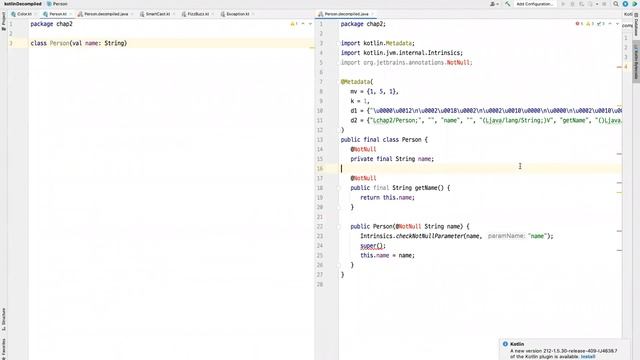Click the Kotlin notification info icon
640x360 pixels.
click(x=505, y=344)
